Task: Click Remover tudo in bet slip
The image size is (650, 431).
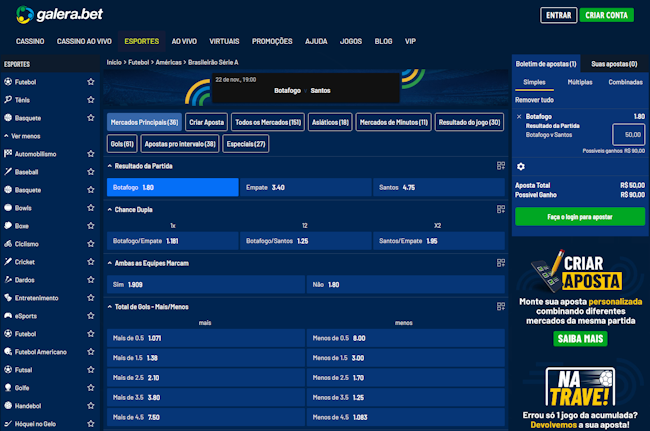Action: click(x=534, y=100)
